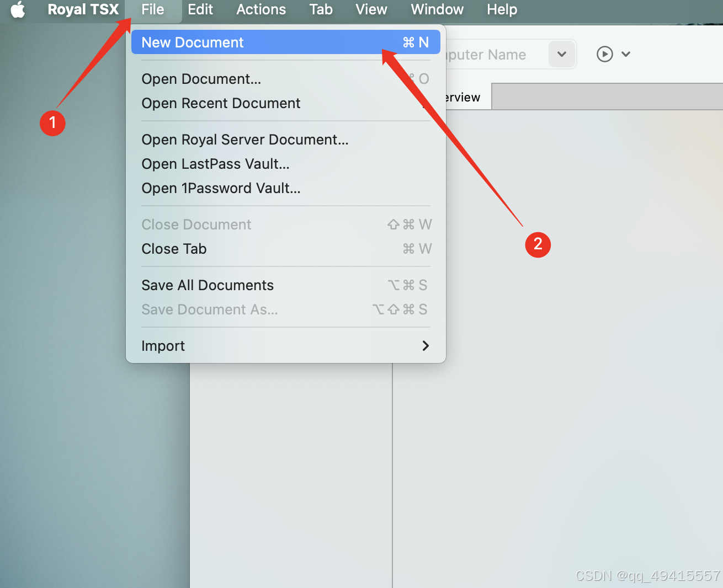
Task: Open the Apple menu
Action: click(18, 10)
